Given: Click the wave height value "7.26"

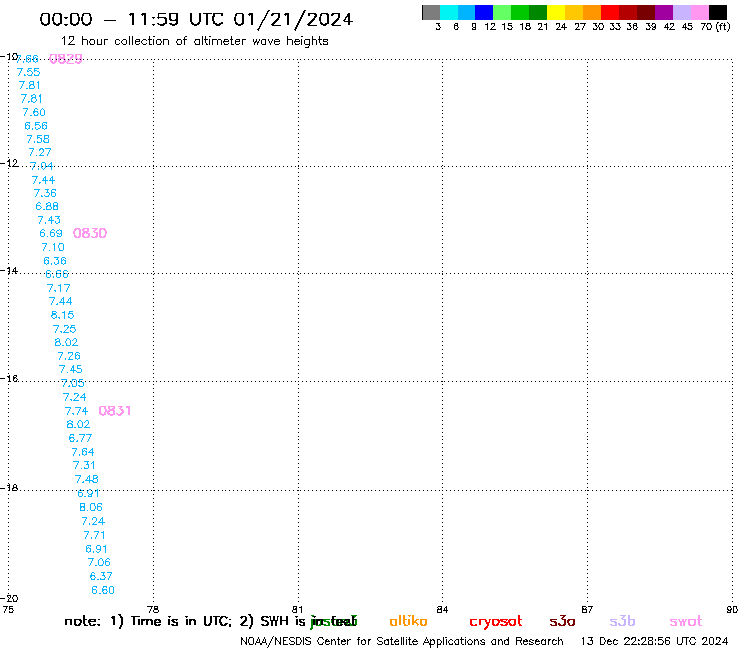Looking at the screenshot, I should [69, 356].
